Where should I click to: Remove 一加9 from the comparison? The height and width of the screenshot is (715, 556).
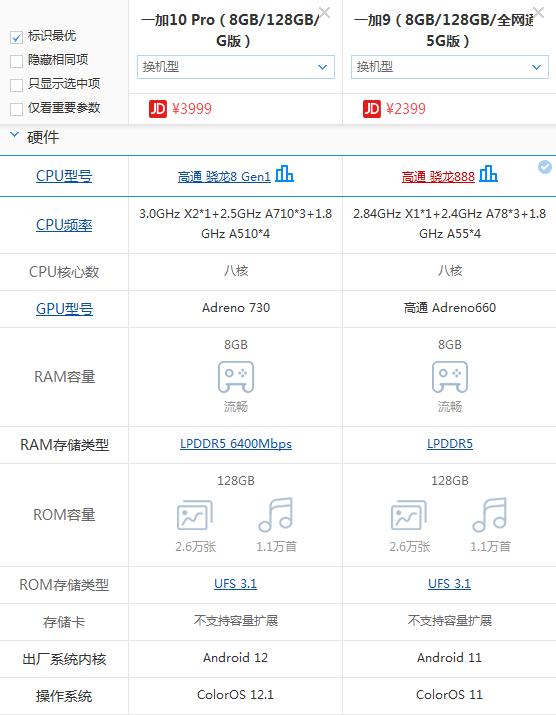[539, 12]
